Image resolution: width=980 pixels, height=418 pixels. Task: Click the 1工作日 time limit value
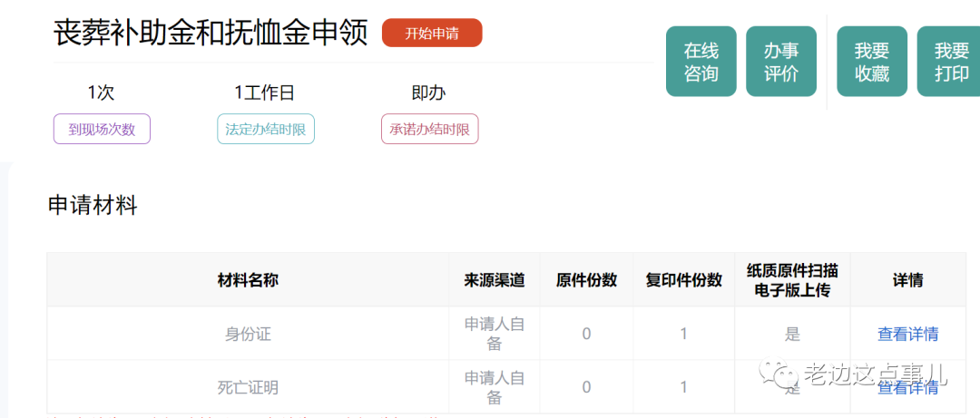(264, 93)
